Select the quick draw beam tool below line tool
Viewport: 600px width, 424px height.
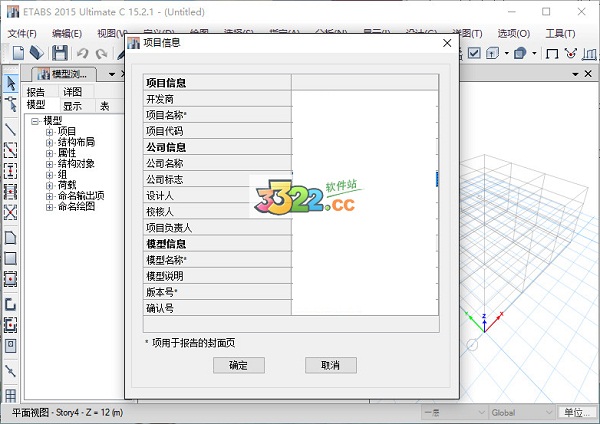10,150
